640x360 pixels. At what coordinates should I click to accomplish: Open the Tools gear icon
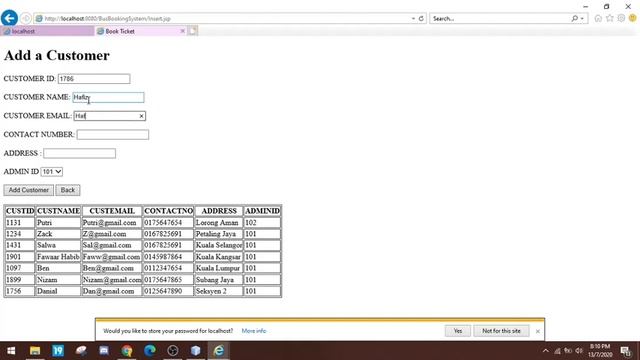[621, 18]
